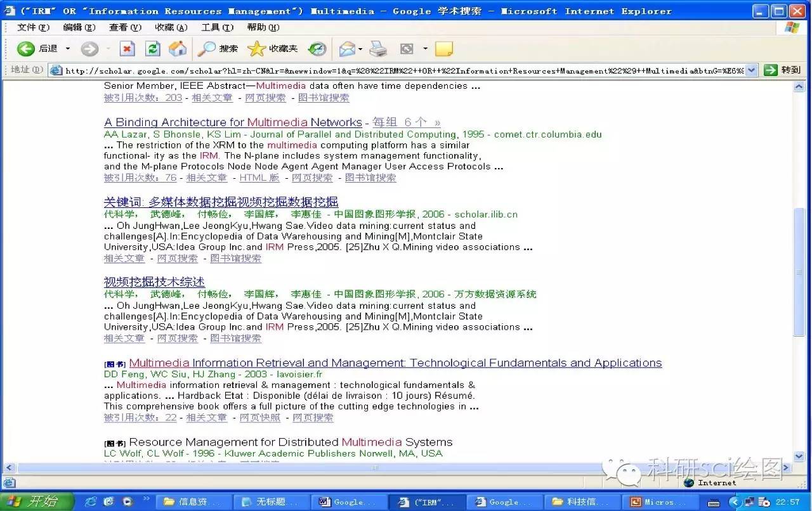The width and height of the screenshot is (812, 511).
Task: Click 图书馆搜索 next to 被引用次数: 203
Action: (x=324, y=98)
